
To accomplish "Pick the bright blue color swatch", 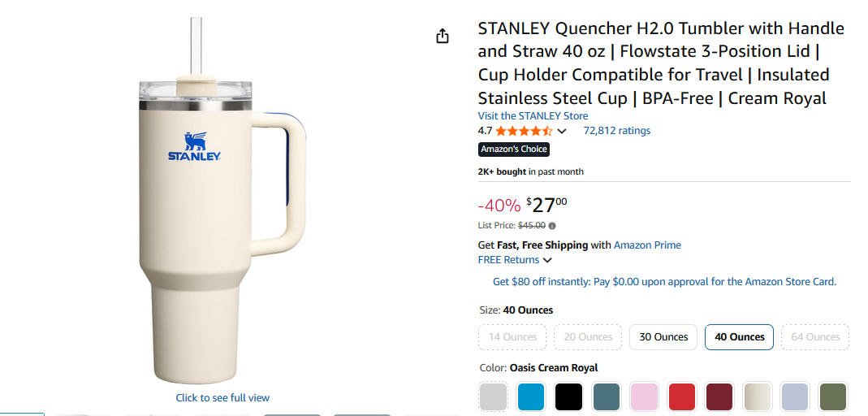I will point(531,396).
